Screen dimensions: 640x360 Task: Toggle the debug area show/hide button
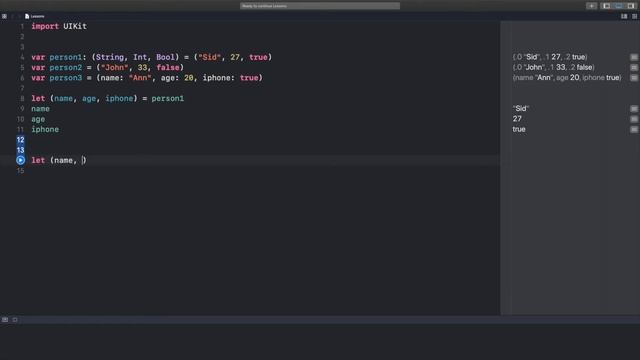coord(5,320)
